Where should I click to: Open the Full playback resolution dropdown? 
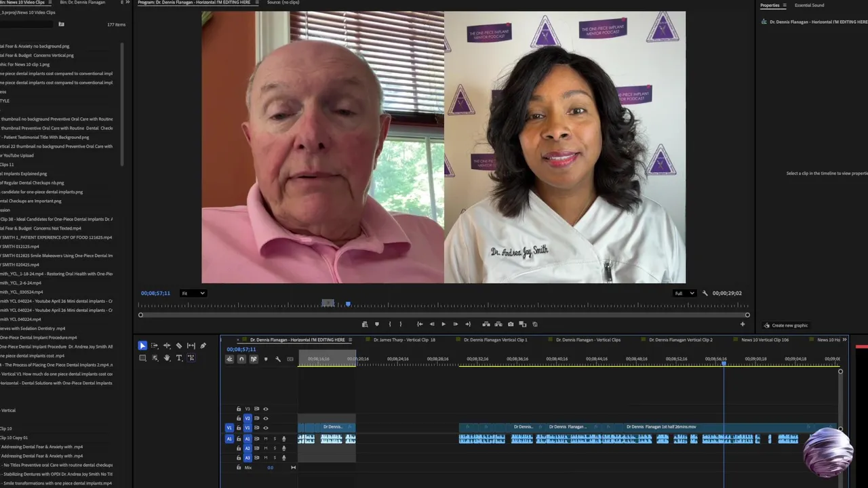(684, 293)
